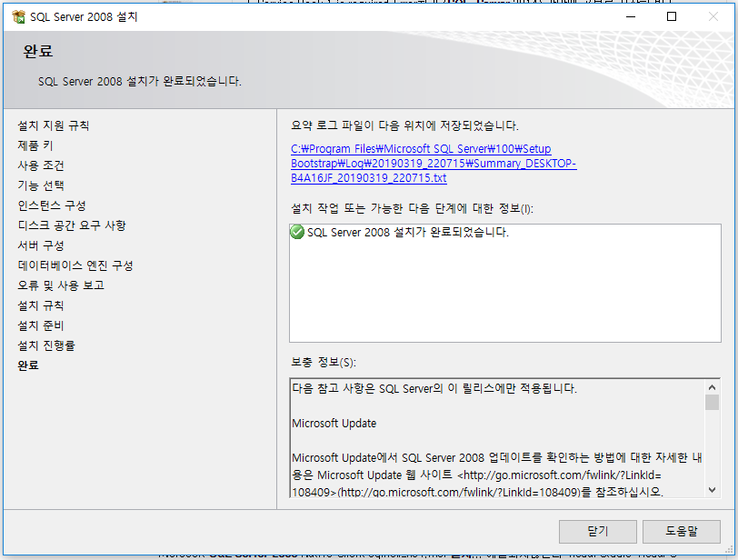Click the 설치 지원 규칙 step
The width and height of the screenshot is (738, 560).
(54, 125)
